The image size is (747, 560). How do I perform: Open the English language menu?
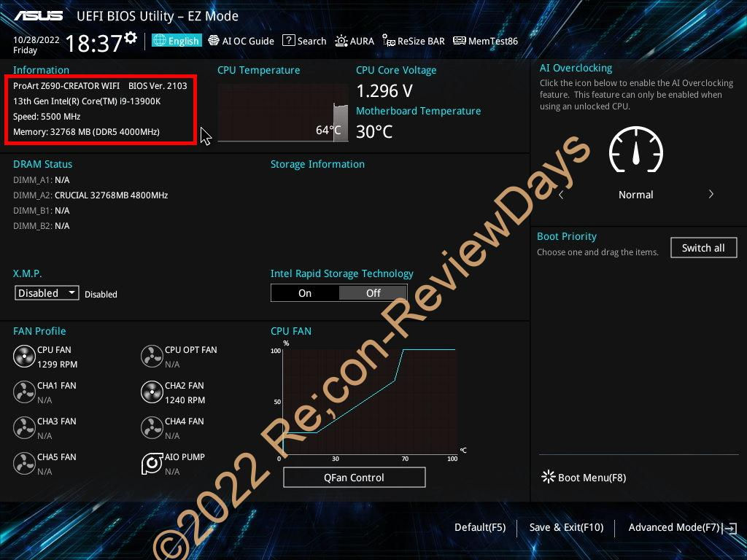pos(177,41)
